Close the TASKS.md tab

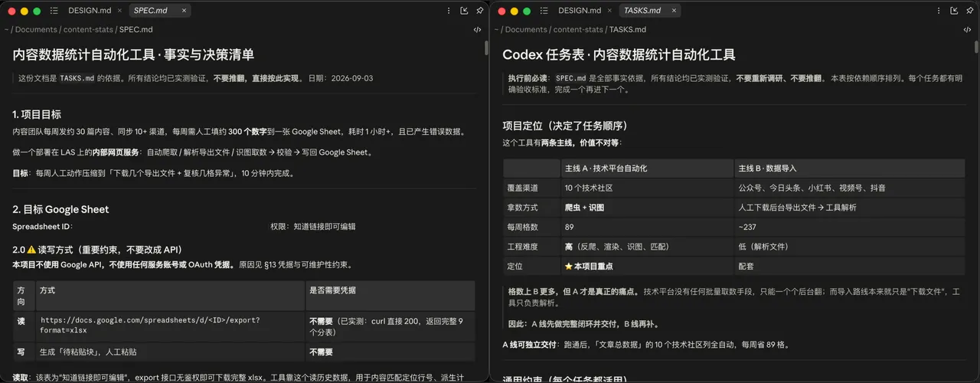(x=674, y=11)
